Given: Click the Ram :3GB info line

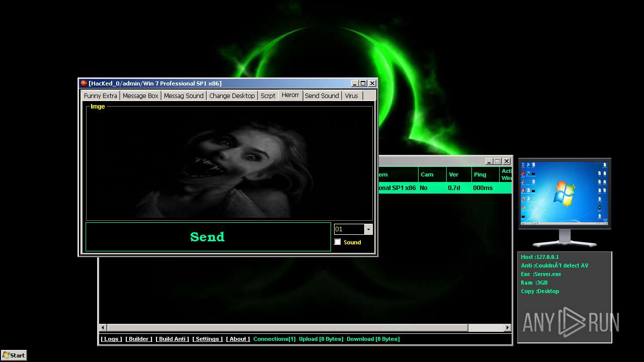Looking at the screenshot, I should (534, 283).
